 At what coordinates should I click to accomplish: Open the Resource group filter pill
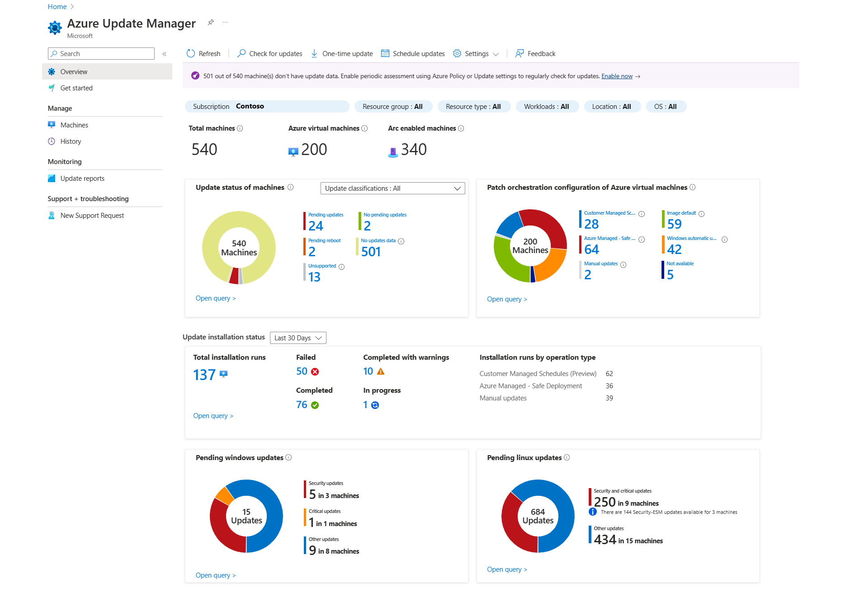(393, 106)
